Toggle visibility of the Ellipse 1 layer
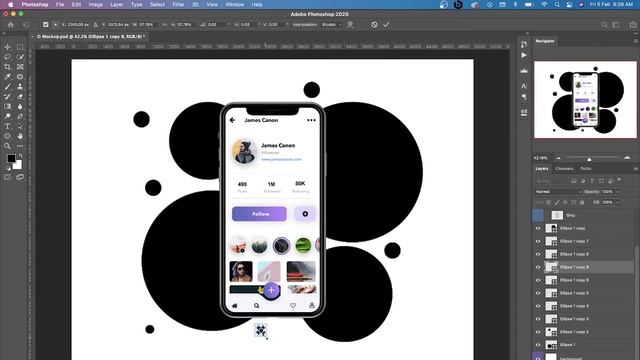 point(538,345)
